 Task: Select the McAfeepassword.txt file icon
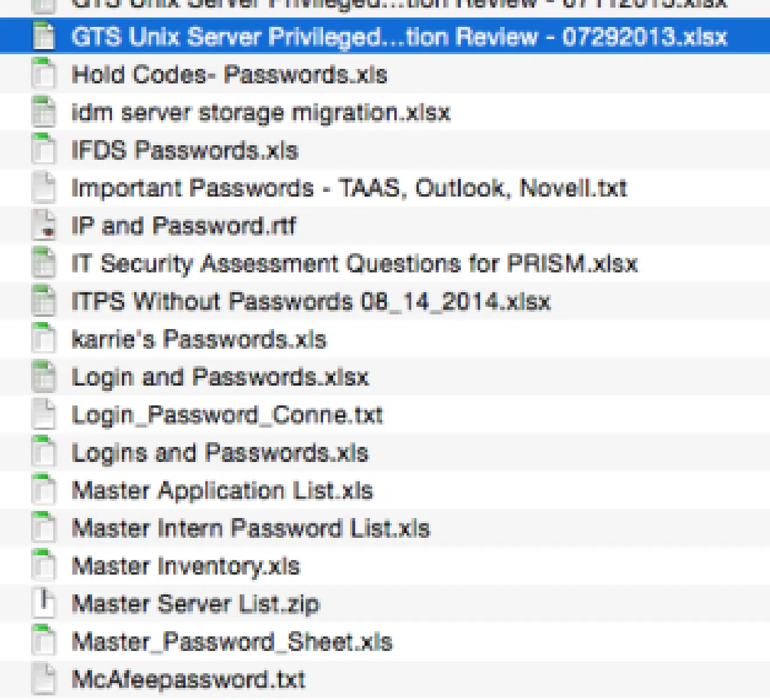coord(44,680)
